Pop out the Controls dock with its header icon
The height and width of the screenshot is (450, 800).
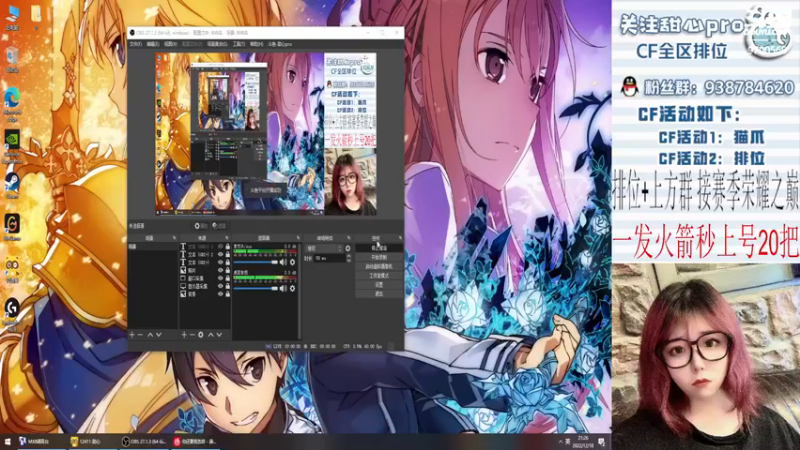[x=401, y=238]
